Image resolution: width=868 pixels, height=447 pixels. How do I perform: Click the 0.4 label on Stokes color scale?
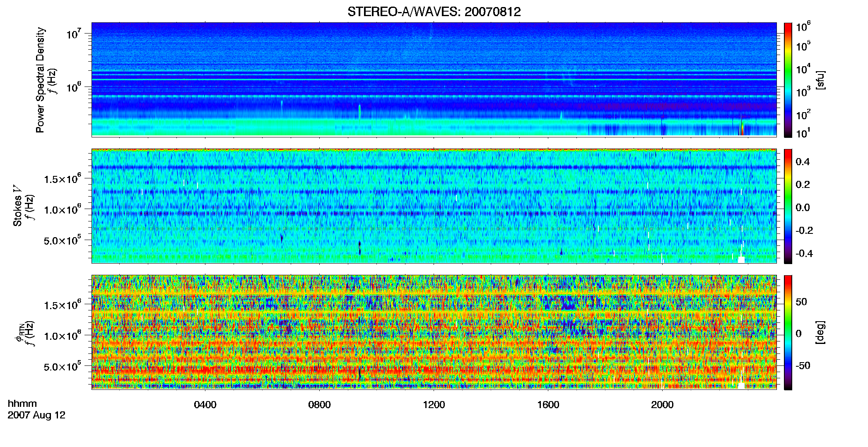803,162
